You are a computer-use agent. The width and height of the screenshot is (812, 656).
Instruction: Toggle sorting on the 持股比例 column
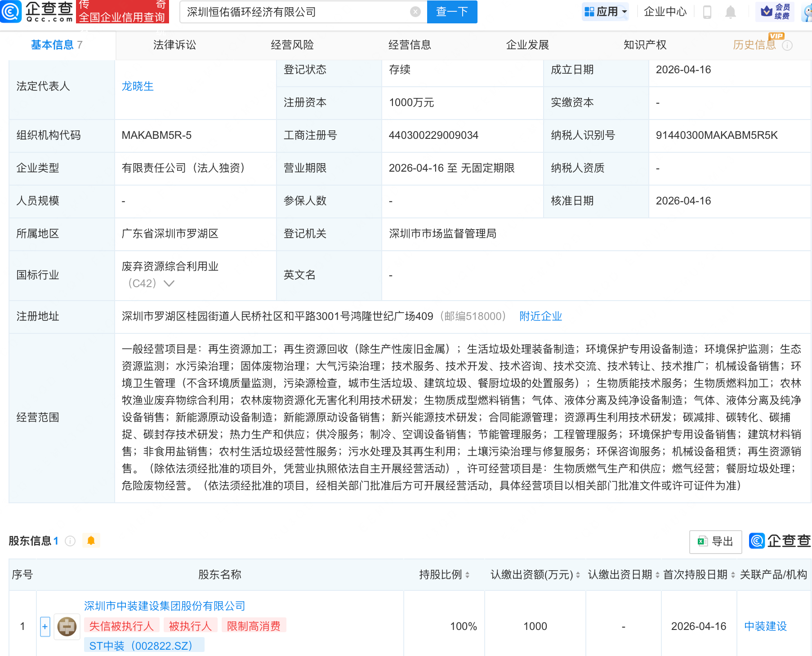tap(468, 575)
